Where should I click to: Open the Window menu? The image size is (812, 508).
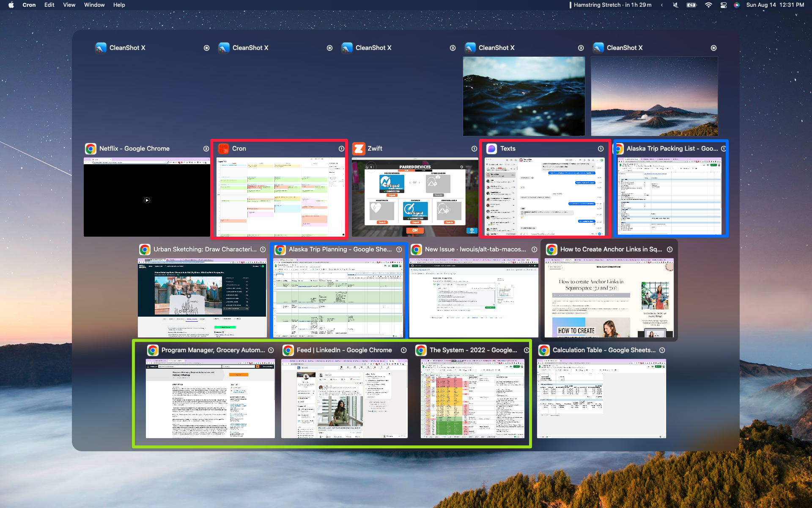click(94, 5)
